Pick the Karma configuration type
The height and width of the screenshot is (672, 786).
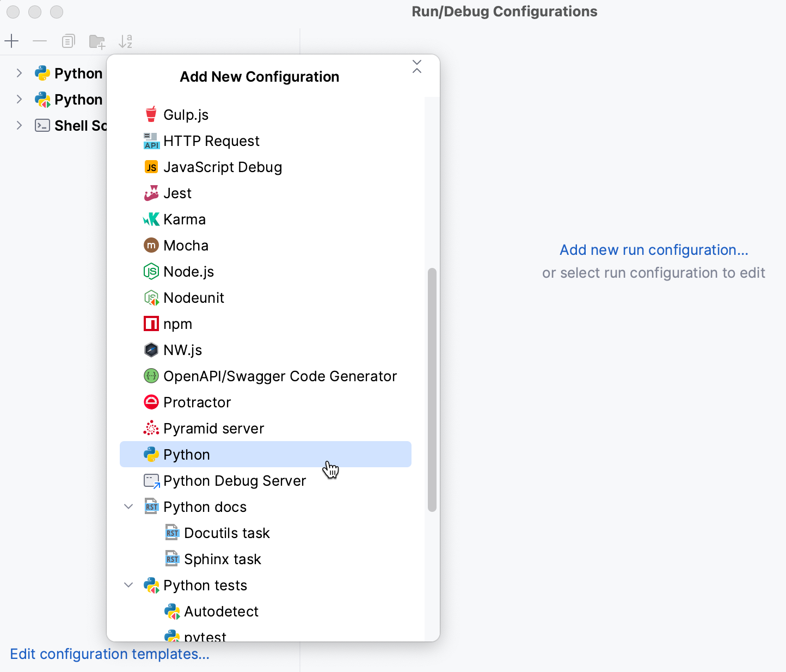[x=185, y=219]
